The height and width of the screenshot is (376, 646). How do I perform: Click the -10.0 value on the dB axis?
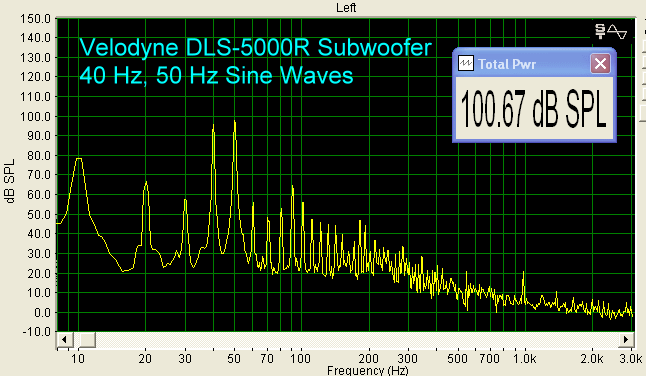[37, 332]
